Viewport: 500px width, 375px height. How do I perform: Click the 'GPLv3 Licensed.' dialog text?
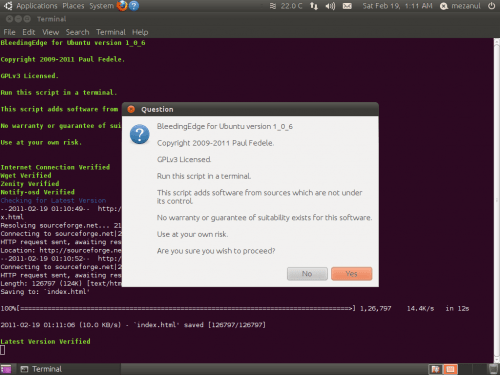point(184,159)
